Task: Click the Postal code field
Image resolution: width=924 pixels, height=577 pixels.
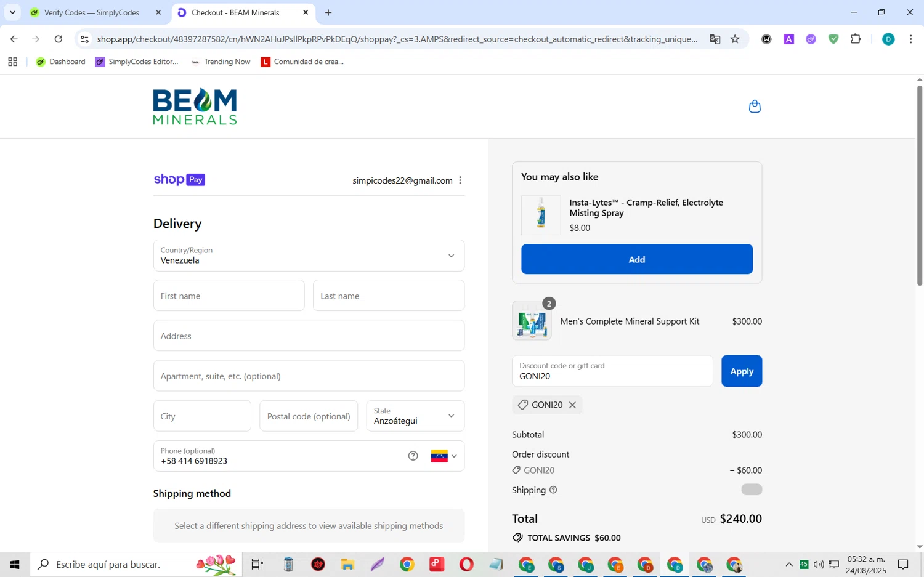Action: (309, 416)
